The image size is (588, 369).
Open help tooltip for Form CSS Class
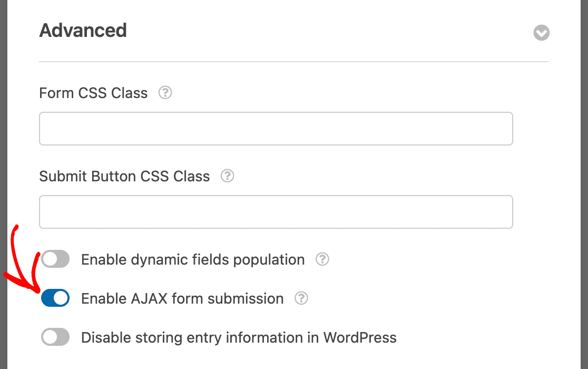point(165,93)
